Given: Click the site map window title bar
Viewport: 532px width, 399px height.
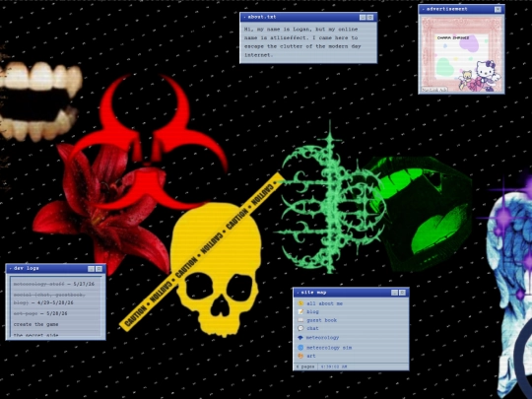Looking at the screenshot, I should [351, 293].
